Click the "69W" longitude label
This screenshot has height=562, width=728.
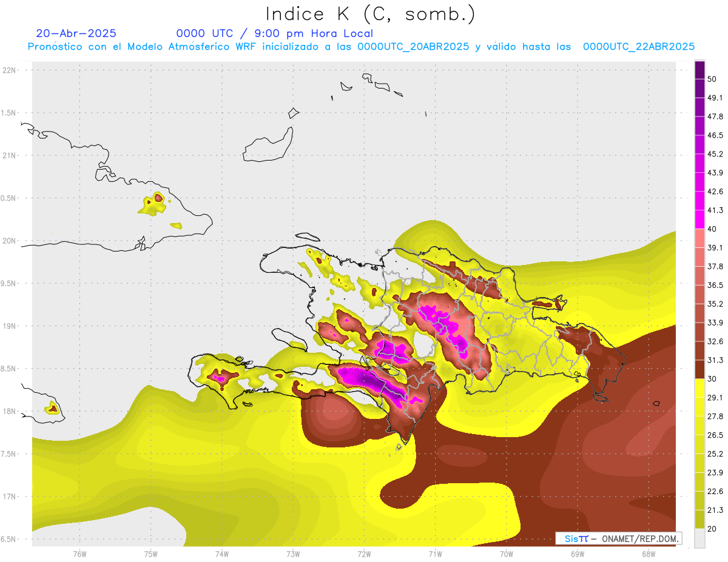(x=578, y=554)
